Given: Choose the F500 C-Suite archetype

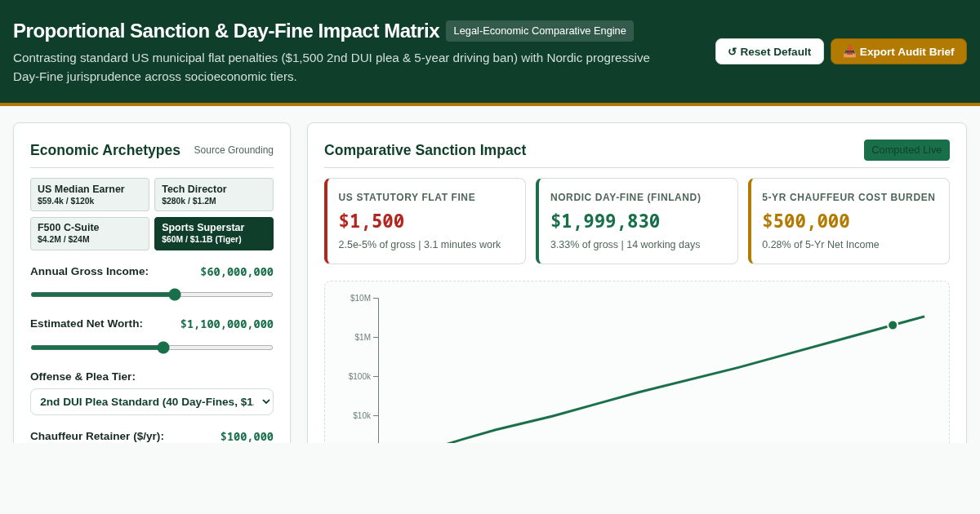Looking at the screenshot, I should tap(90, 233).
